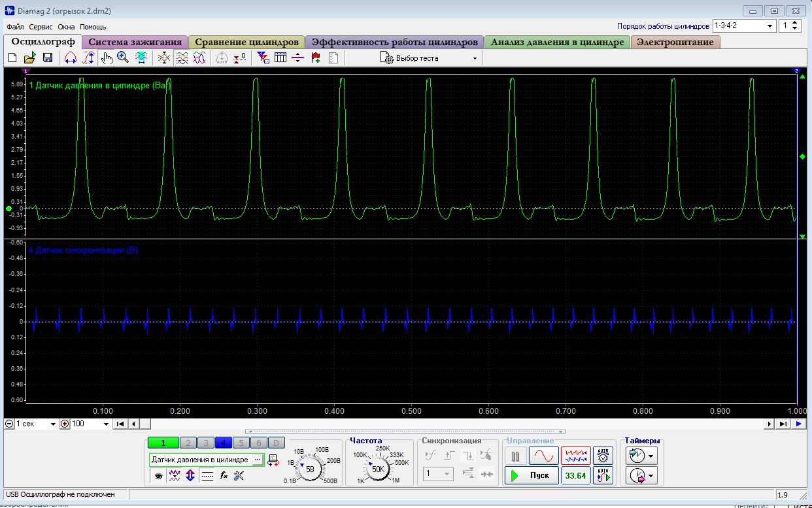Click the overlaid sine waves icon
This screenshot has width=812, height=508.
pyautogui.click(x=199, y=58)
